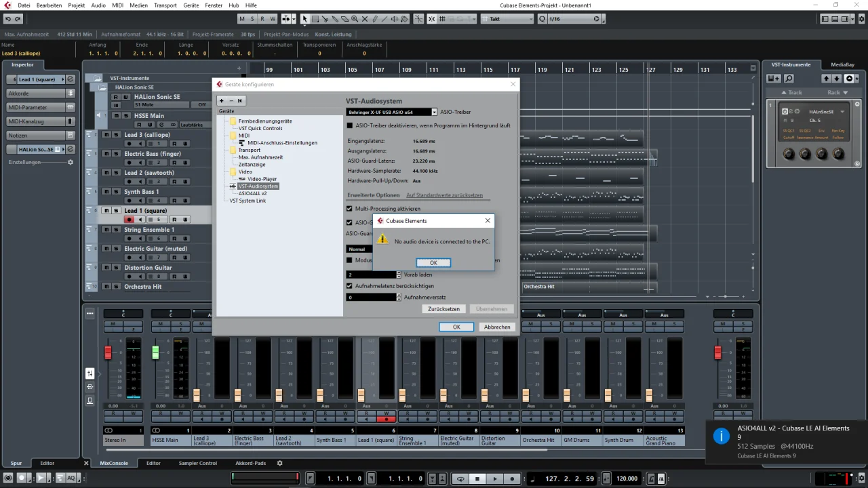The image size is (868, 488).
Task: Click OK in the Cubase Elements warning
Action: coord(433,263)
